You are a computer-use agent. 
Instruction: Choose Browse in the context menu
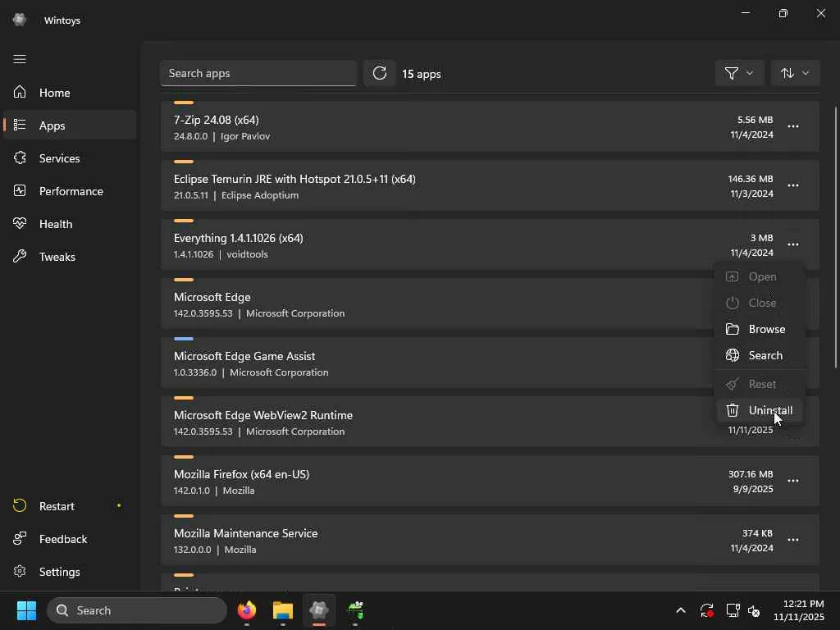[760, 330]
